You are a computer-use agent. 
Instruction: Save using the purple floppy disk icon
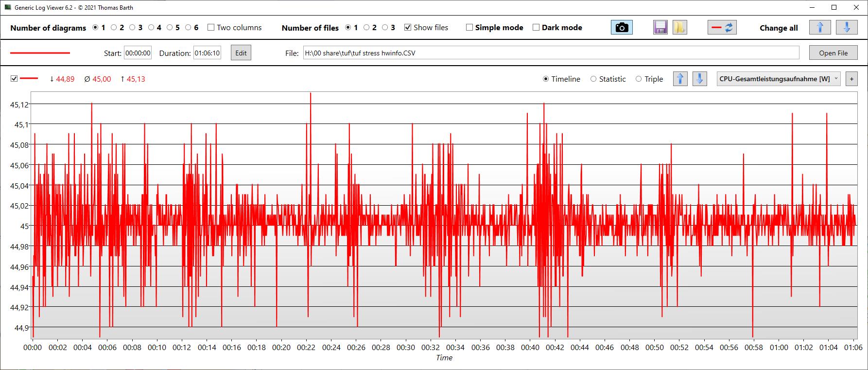click(660, 28)
